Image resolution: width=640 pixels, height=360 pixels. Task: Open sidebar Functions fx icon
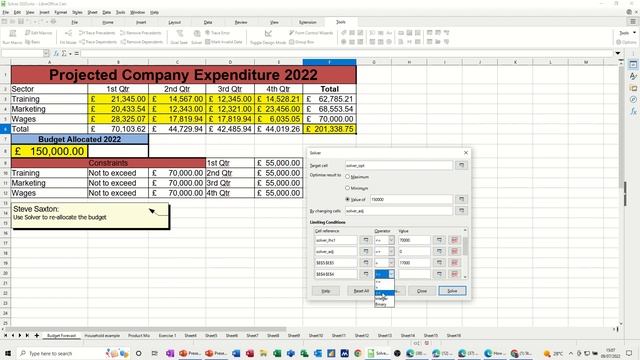633,111
